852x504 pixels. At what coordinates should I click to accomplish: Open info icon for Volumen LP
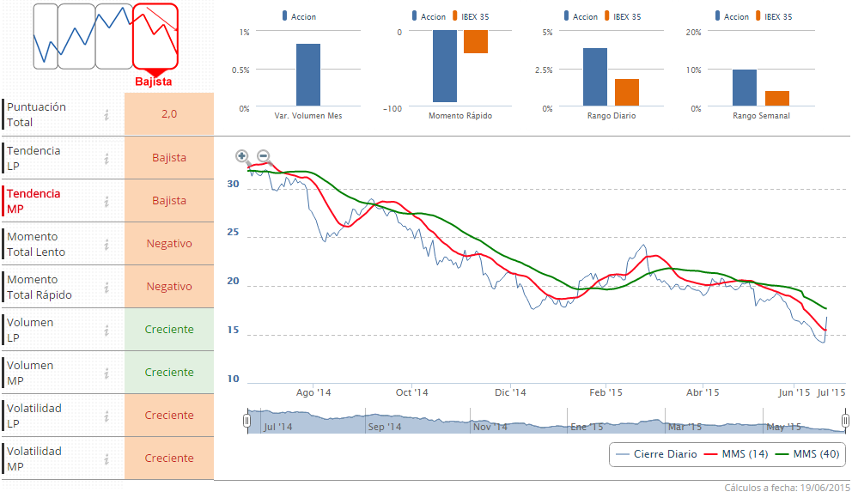point(106,330)
